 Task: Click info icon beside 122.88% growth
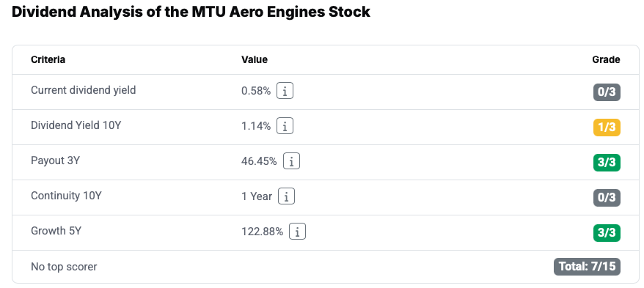point(297,232)
